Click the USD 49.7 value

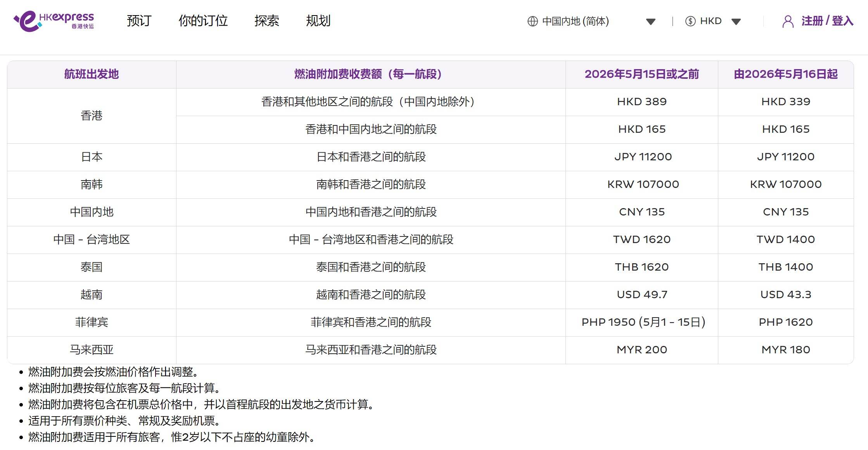(x=642, y=295)
